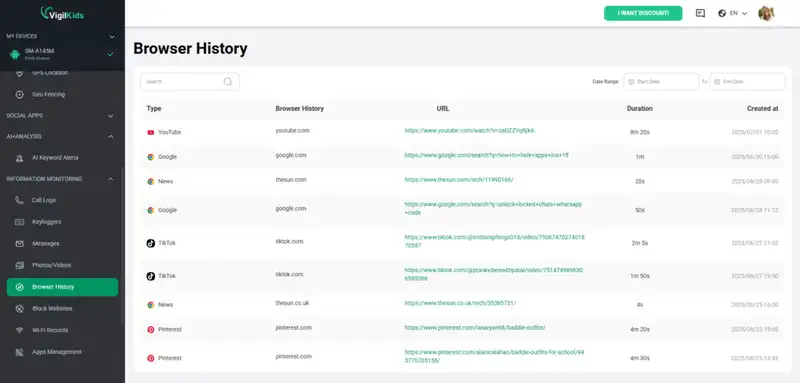Click the End Date calendar icon

click(717, 82)
